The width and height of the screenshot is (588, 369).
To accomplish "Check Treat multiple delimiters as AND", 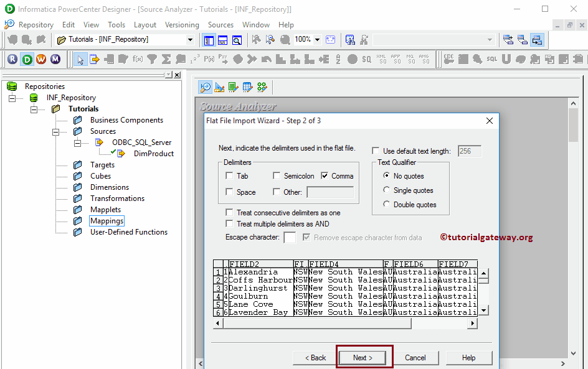I will point(229,223).
